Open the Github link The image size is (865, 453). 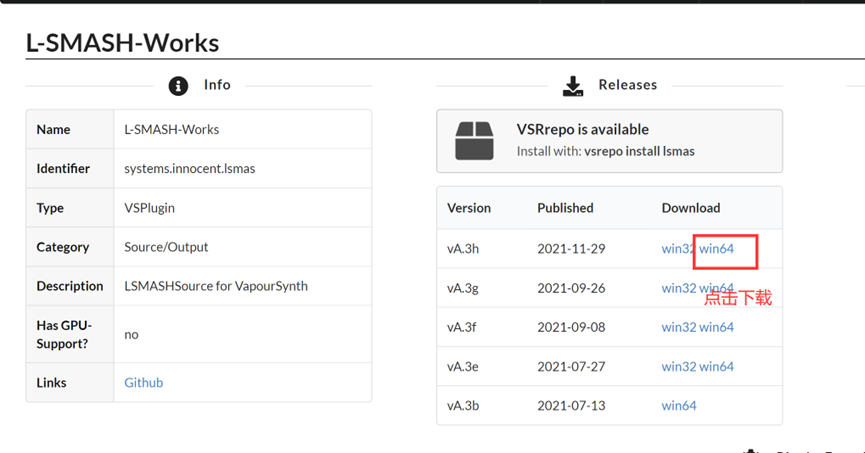(143, 383)
